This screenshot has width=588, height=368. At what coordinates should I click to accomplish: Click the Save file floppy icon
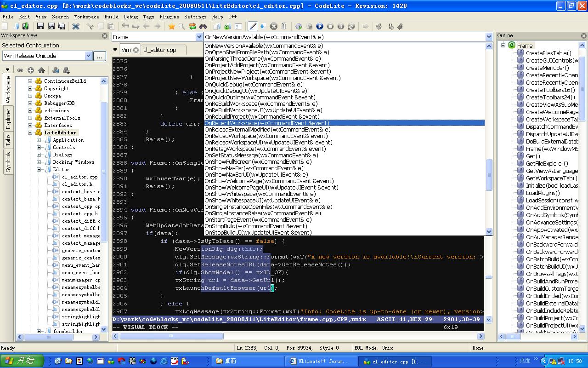click(40, 27)
